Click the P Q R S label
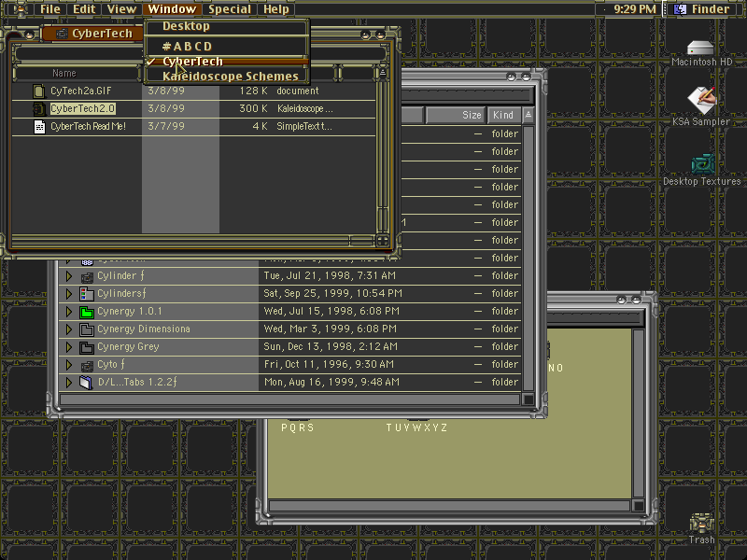 297,427
